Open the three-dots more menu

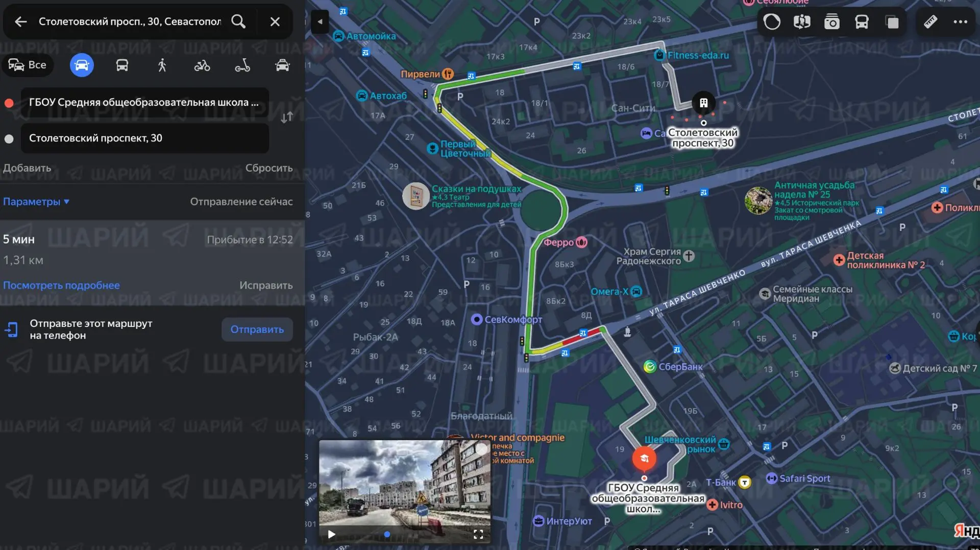[x=961, y=22]
